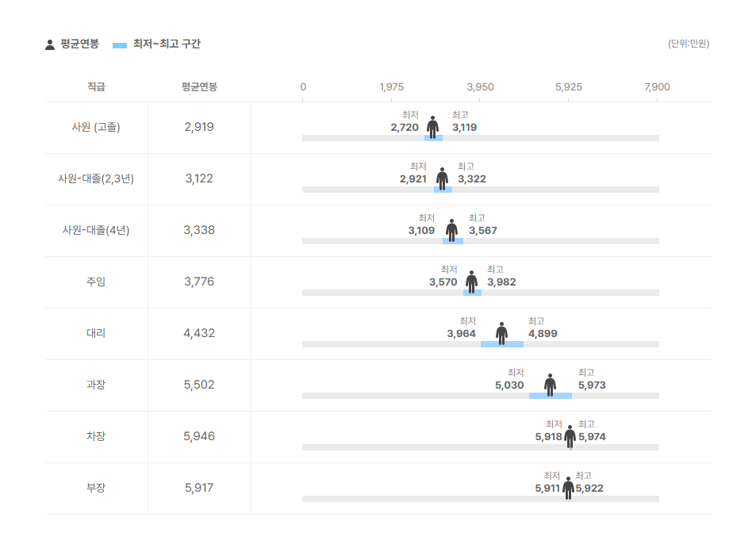Image resolution: width=756 pixels, height=552 pixels.
Task: Click the person icon in 사원 (고졸) row
Action: 432,127
